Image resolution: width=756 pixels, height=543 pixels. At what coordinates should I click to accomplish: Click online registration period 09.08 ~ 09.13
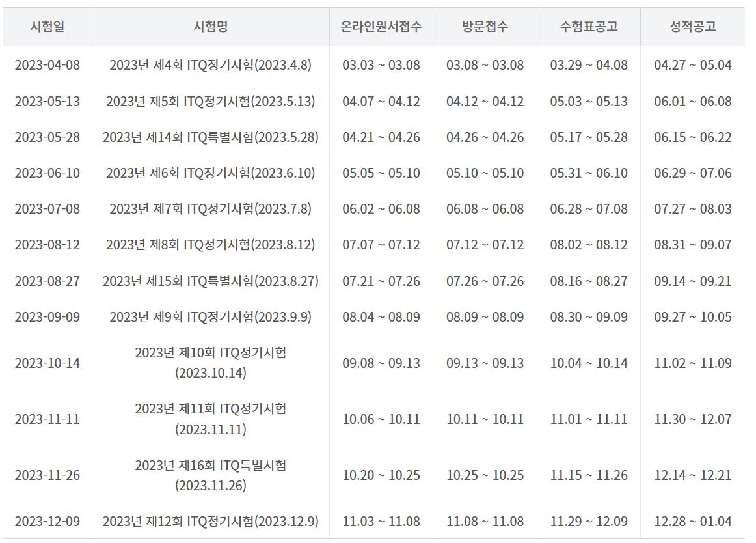(381, 363)
